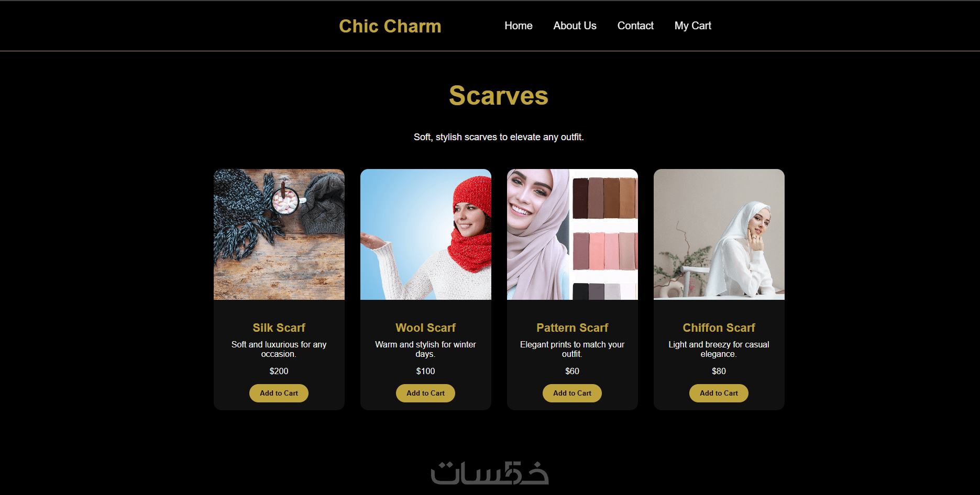
Task: Add the Pattern Scarf to cart
Action: point(572,393)
